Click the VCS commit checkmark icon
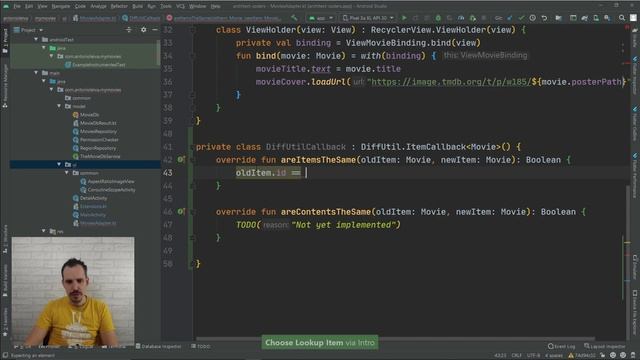 click(521, 18)
